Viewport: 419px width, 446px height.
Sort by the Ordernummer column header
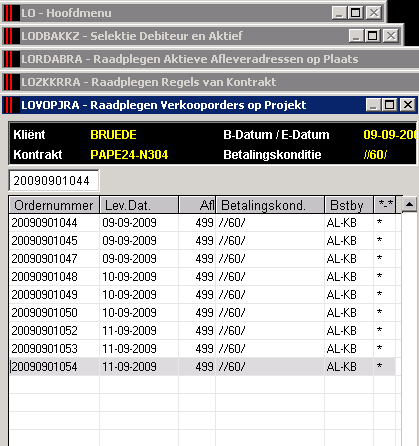click(x=54, y=205)
